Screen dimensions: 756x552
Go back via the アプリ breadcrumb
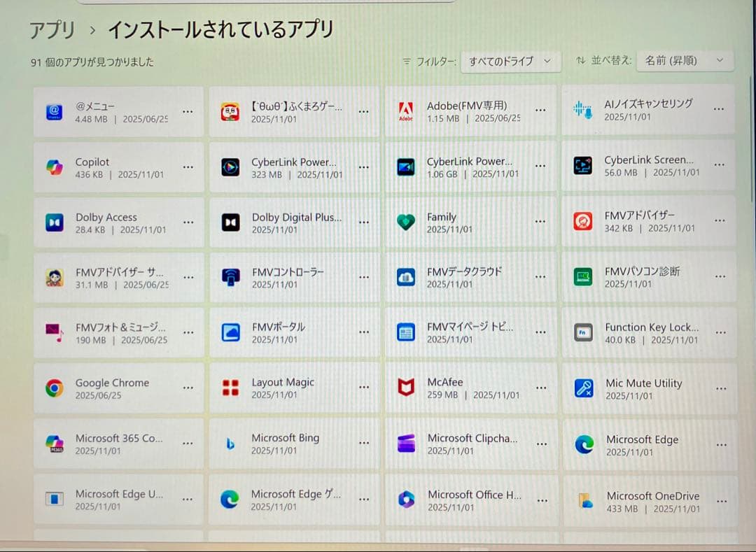[x=50, y=29]
